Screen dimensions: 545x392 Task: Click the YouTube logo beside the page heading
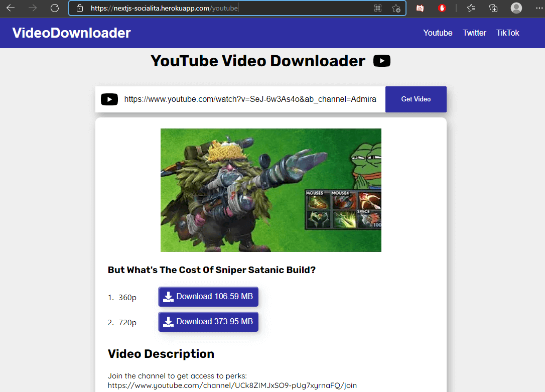[x=381, y=61]
